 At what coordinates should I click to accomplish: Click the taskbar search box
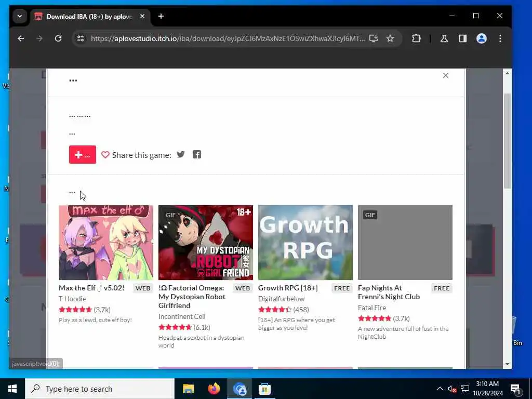(x=100, y=389)
